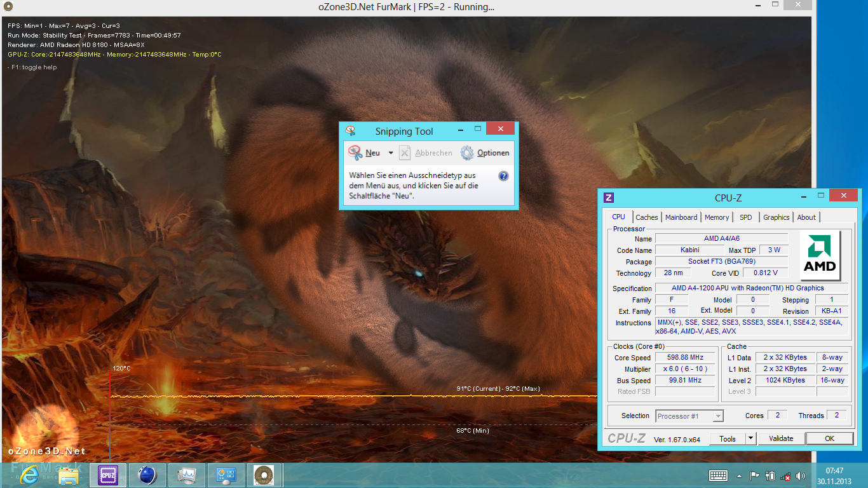Click the Max TDP value 3 W

coord(773,250)
